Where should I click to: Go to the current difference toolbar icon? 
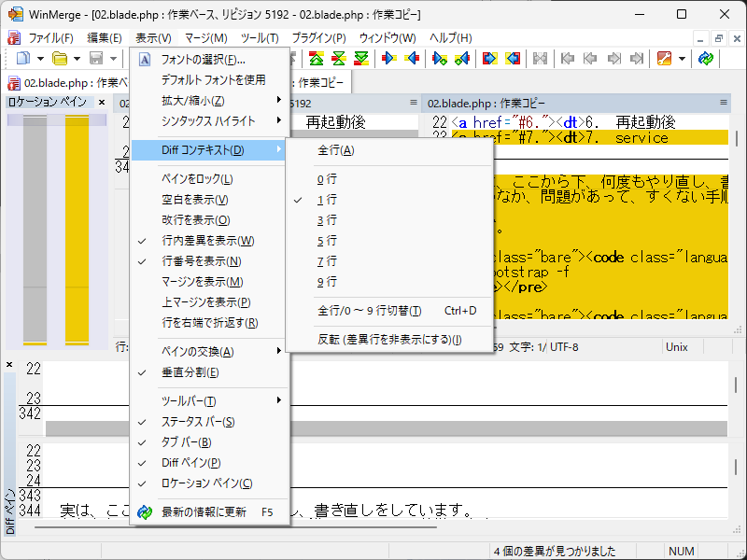click(x=339, y=59)
